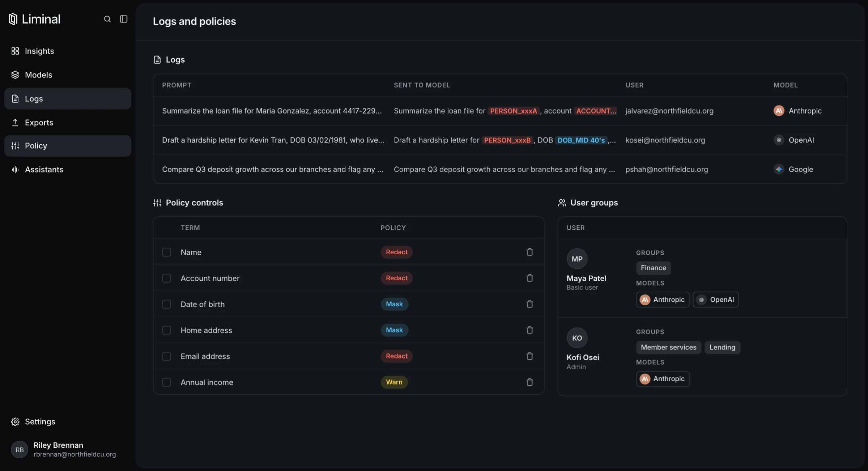Open search with the magnifier icon
This screenshot has height=471, width=868.
(107, 19)
